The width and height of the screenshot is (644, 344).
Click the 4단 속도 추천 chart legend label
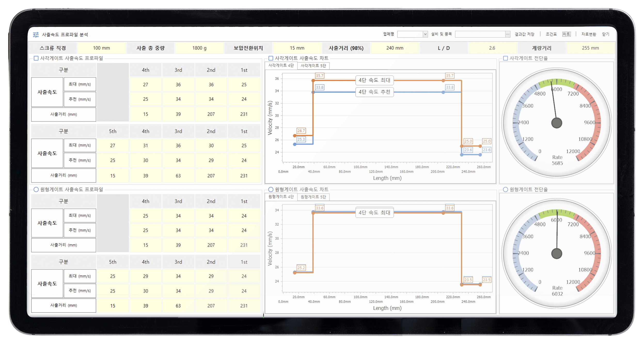374,92
